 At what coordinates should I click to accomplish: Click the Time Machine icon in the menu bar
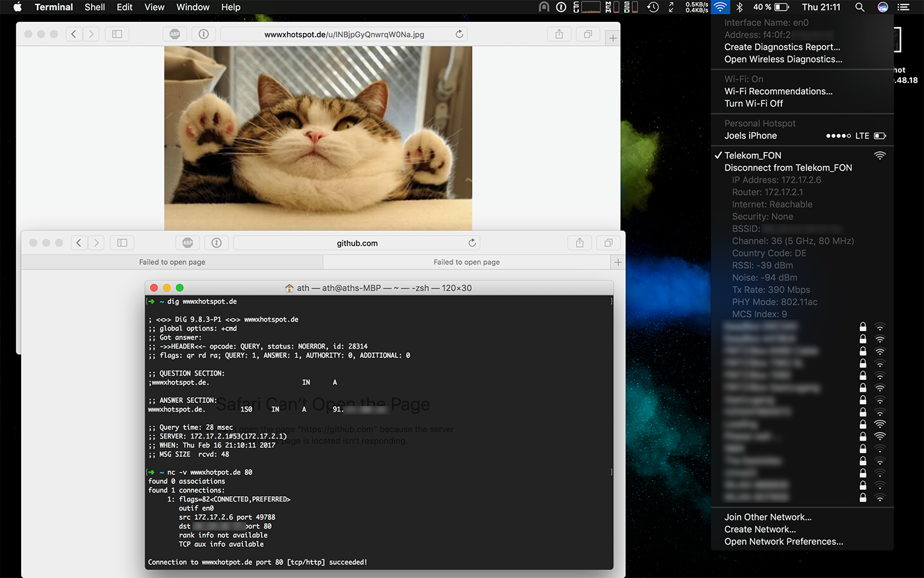(x=653, y=7)
